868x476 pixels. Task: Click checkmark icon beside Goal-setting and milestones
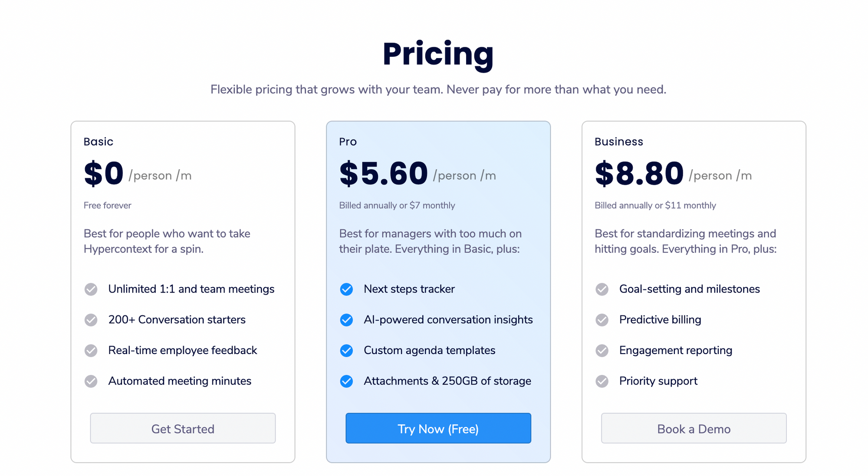tap(602, 289)
